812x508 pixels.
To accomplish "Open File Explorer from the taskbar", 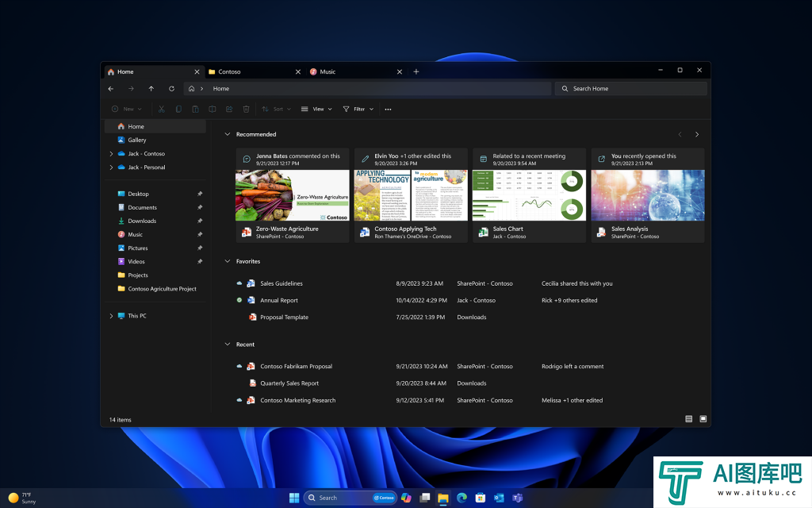I will tap(443, 498).
